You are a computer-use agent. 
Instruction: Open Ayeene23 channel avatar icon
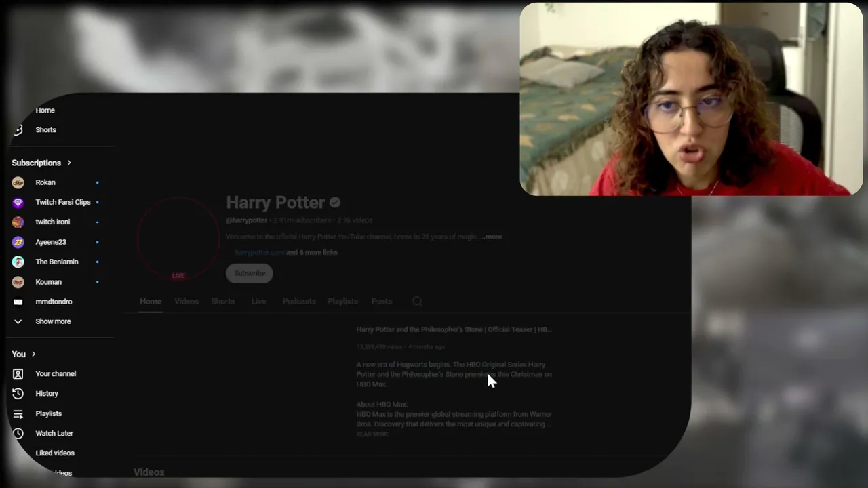tap(18, 242)
